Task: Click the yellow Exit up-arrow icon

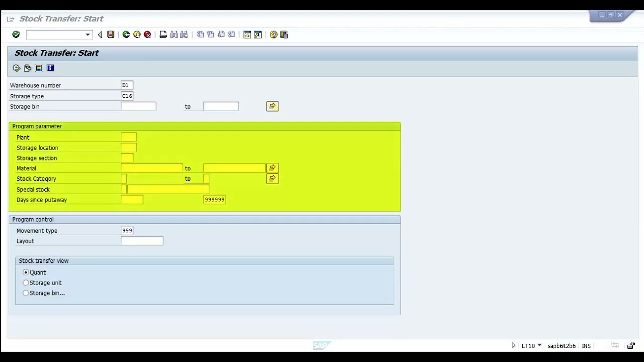Action: click(137, 34)
